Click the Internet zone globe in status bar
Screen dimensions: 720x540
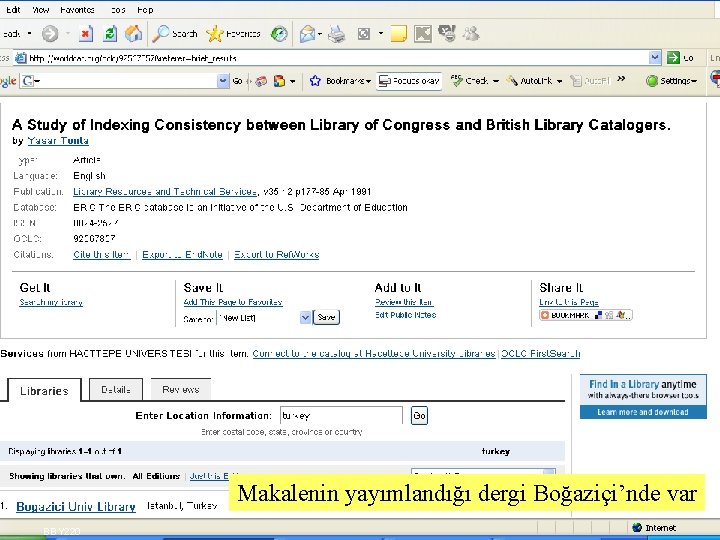tap(636, 527)
